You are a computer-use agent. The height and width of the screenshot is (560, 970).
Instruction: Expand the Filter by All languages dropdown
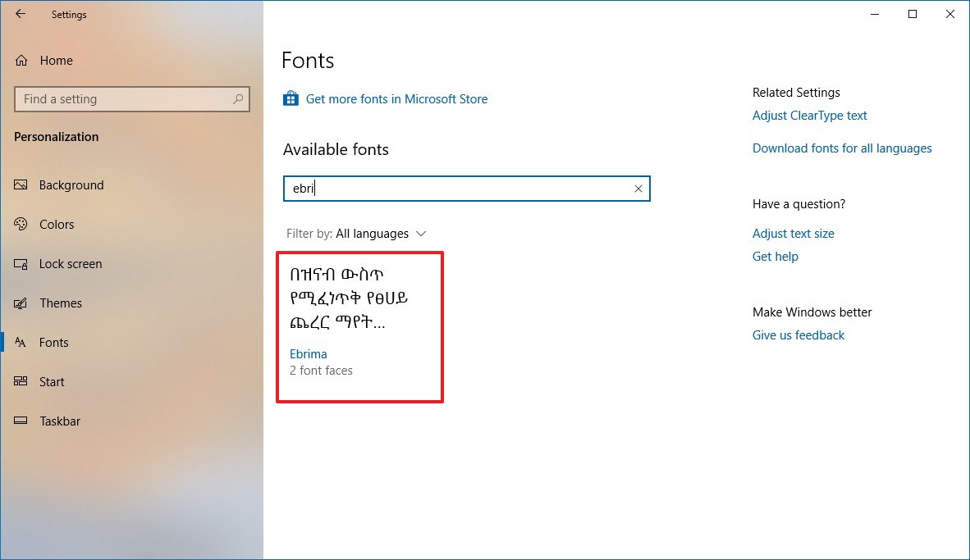click(355, 234)
